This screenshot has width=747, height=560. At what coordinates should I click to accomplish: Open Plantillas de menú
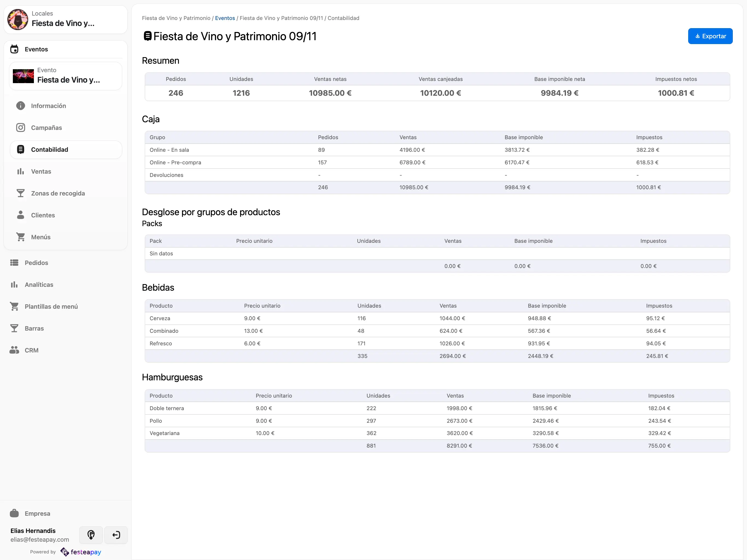coord(51,306)
